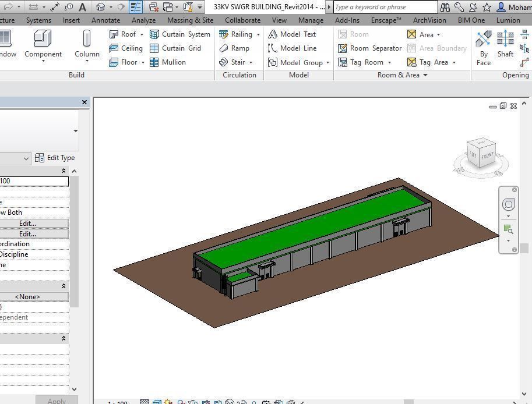Viewport: 532px width, 404px height.
Task: Open the Floor tool dropdown arrow
Action: [x=143, y=62]
